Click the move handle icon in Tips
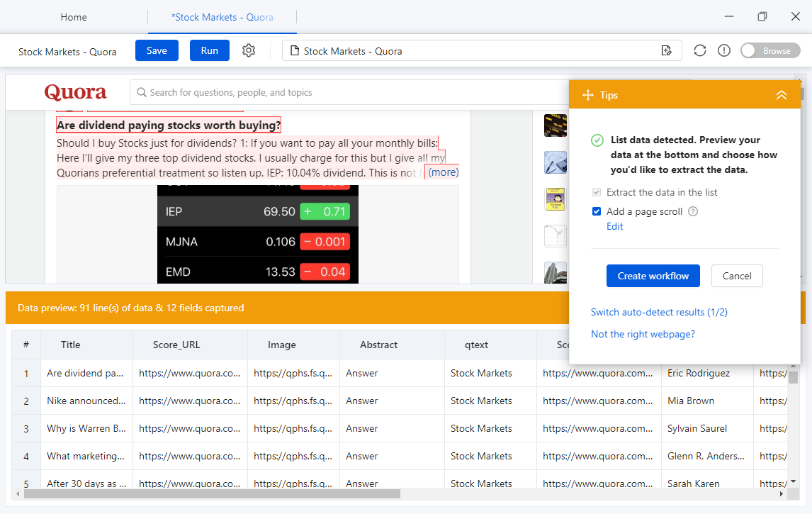Image resolution: width=812 pixels, height=514 pixels. coord(588,95)
